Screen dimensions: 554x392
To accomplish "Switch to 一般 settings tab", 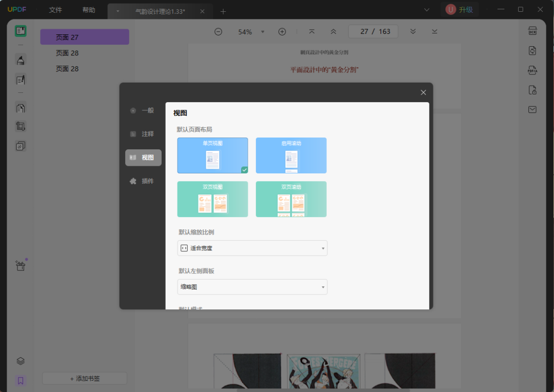I will (x=143, y=110).
